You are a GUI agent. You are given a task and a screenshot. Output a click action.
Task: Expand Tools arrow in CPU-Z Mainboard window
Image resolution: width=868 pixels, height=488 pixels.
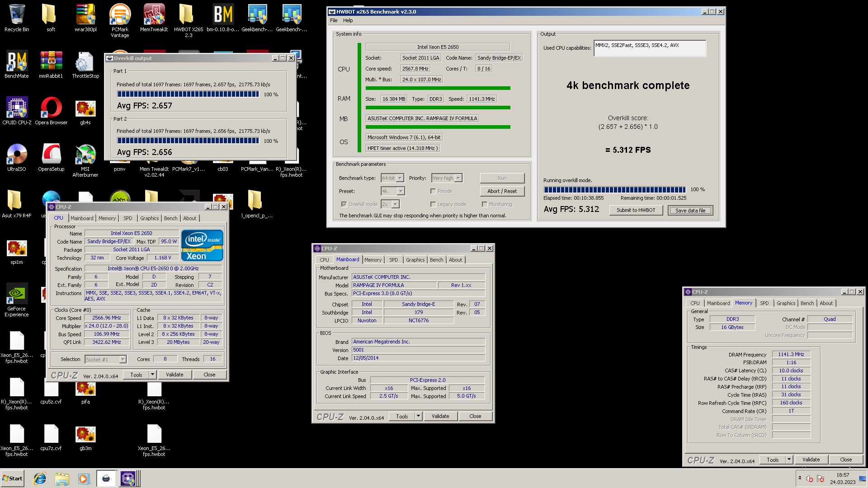[418, 416]
